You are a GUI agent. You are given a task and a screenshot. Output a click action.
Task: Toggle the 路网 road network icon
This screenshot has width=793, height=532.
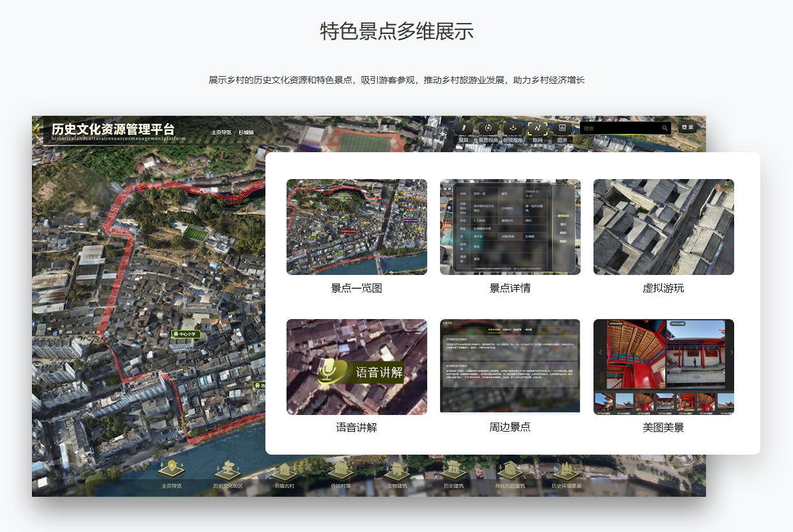(x=537, y=128)
